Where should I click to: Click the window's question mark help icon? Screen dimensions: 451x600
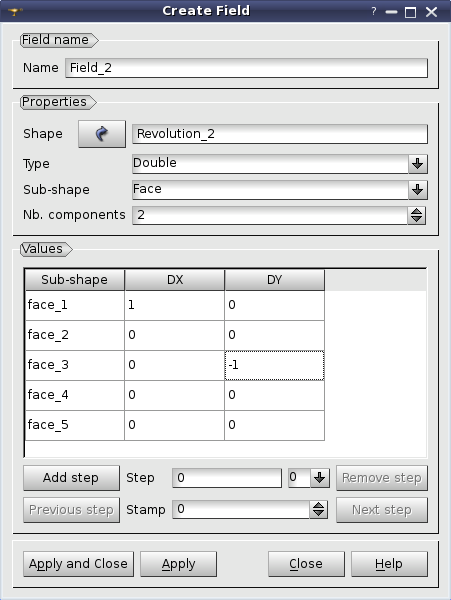(374, 11)
